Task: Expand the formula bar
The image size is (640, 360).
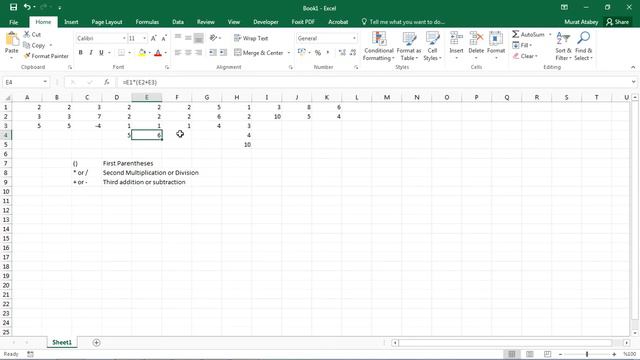Action: tap(633, 82)
